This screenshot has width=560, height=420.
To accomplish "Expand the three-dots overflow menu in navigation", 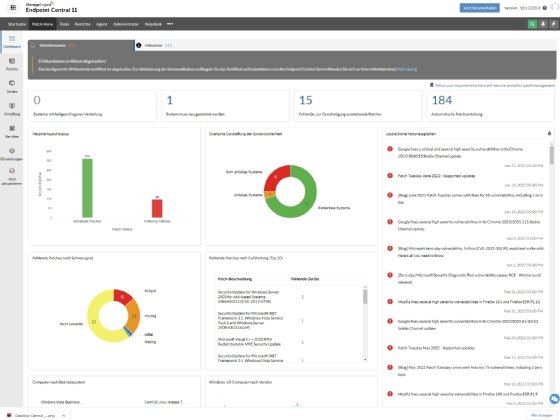I will click(x=170, y=24).
